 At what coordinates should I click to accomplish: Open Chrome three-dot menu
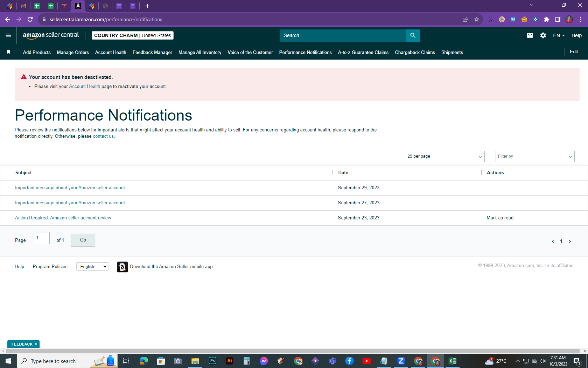580,19
